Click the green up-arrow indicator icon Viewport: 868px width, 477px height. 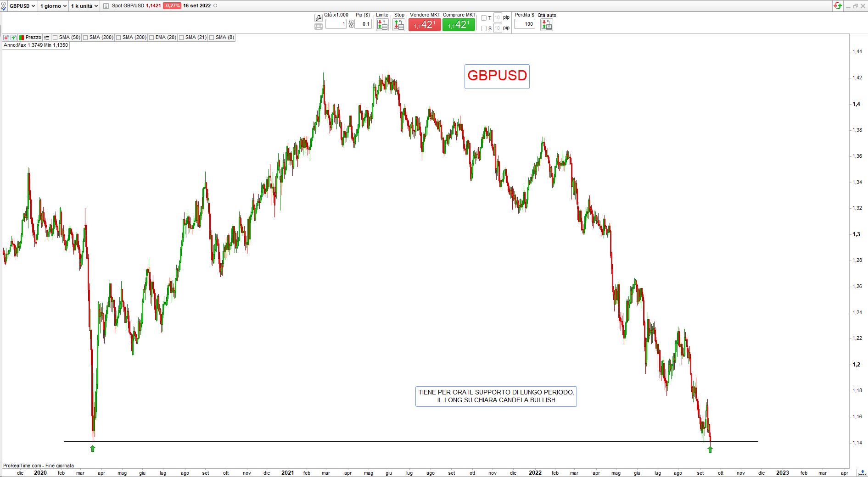click(14, 38)
